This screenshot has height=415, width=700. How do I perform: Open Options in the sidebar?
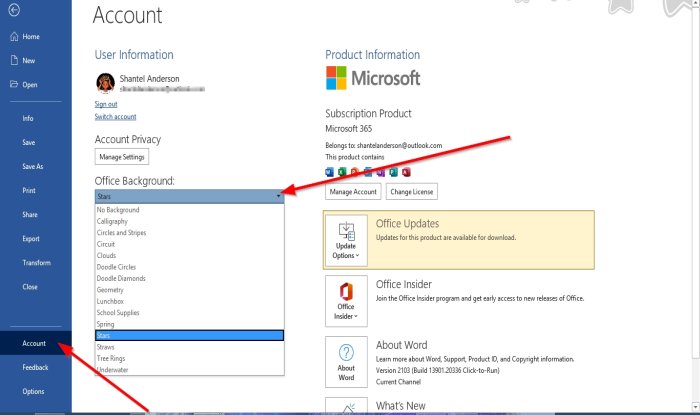click(x=33, y=391)
